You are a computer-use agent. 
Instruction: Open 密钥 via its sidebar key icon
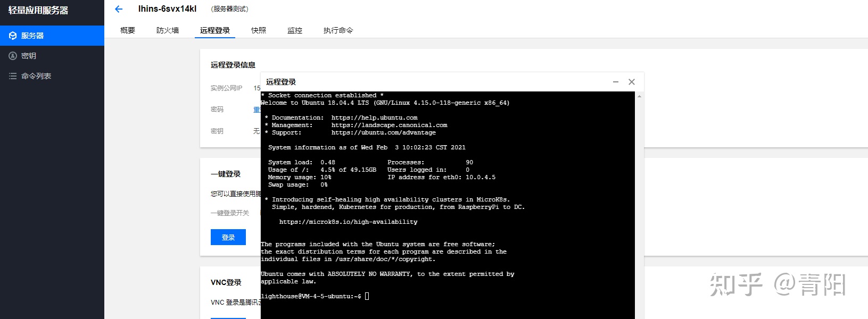[13, 56]
